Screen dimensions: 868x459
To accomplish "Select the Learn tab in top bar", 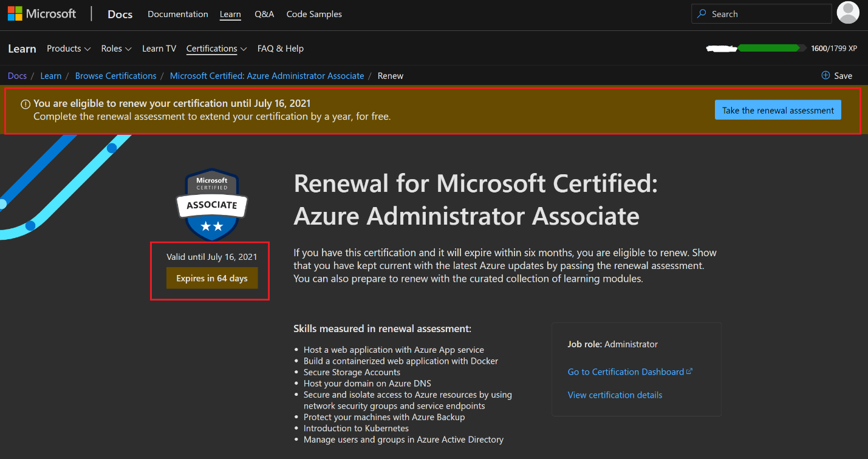I will pos(230,14).
